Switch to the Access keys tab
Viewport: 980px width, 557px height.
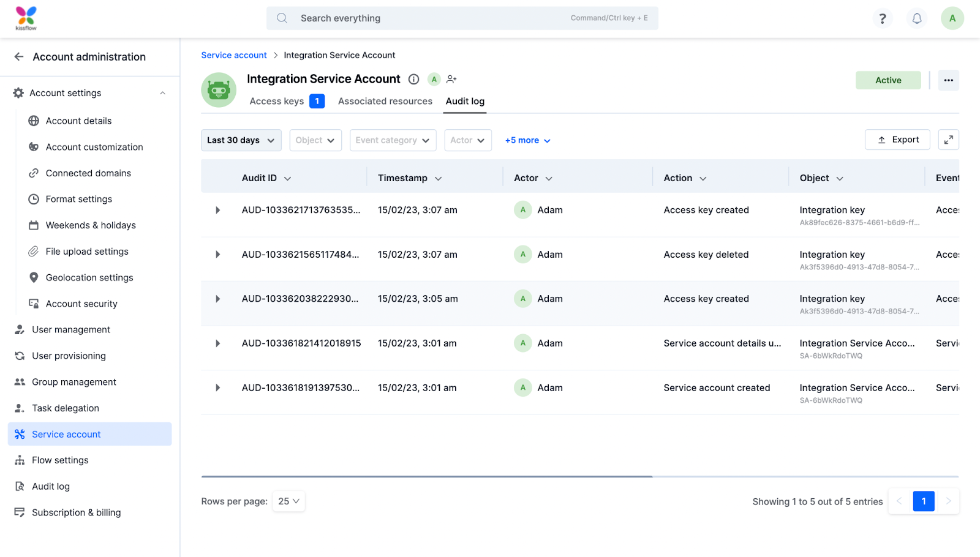pos(287,101)
